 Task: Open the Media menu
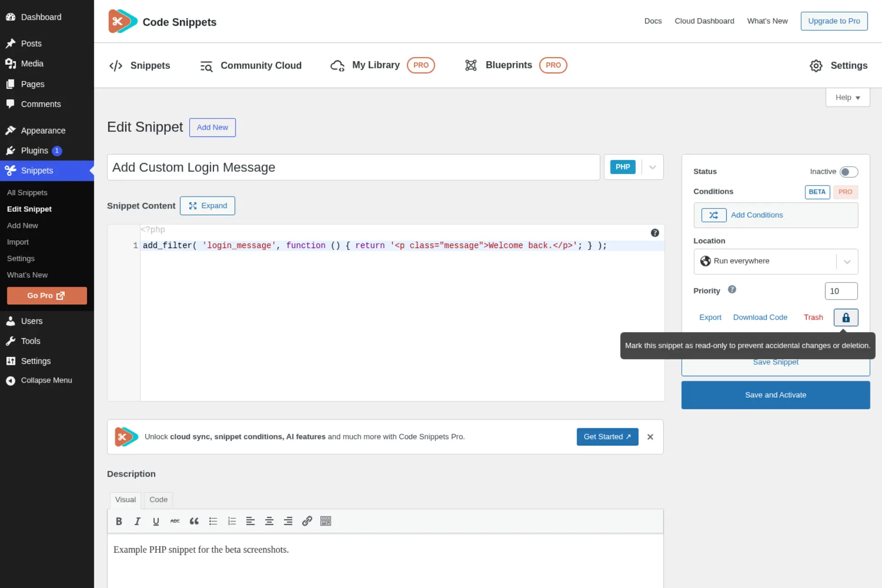tap(47, 63)
